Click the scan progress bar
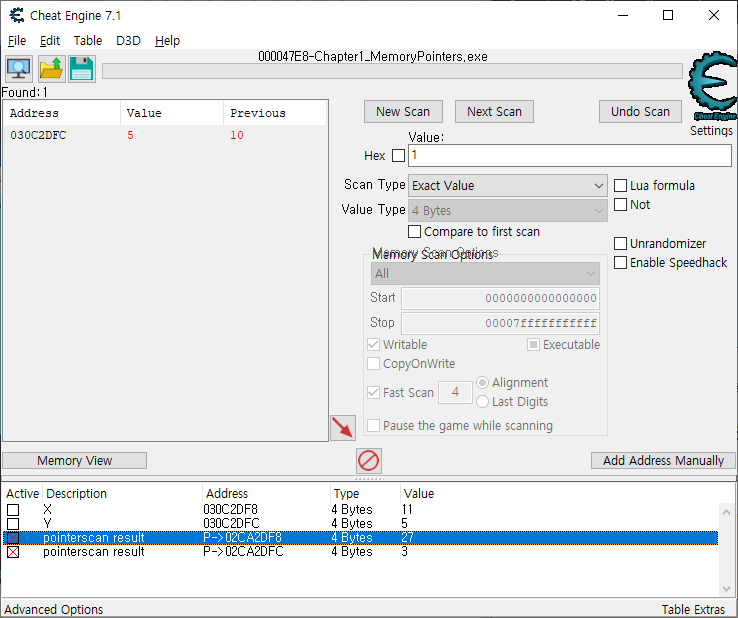Viewport: 738px width, 618px height. (x=392, y=71)
